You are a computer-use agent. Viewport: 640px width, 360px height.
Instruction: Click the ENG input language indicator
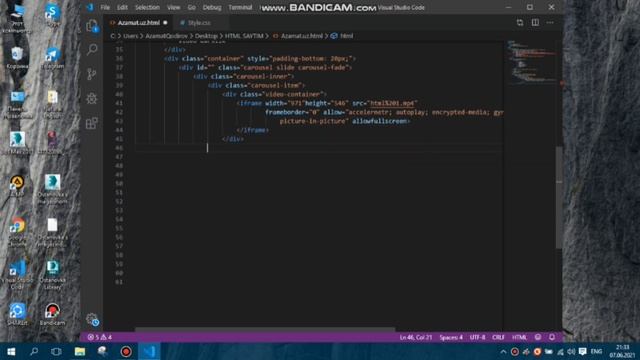(x=596, y=351)
